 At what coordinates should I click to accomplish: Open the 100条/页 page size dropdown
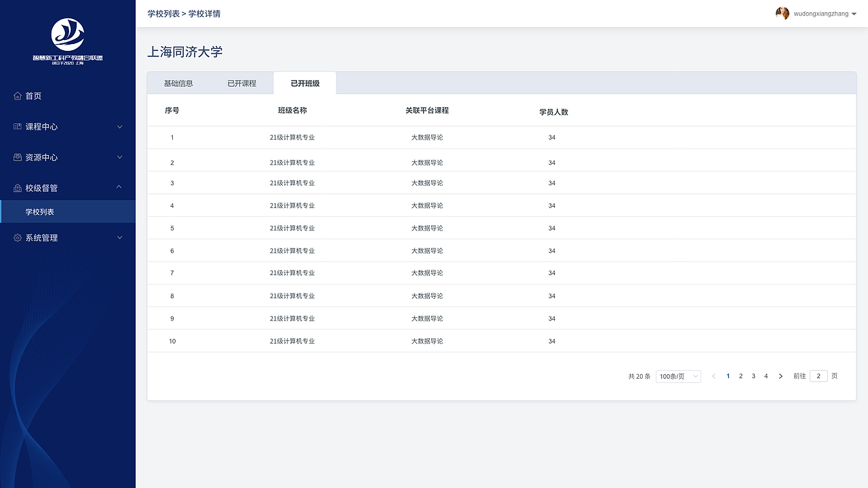pos(677,375)
